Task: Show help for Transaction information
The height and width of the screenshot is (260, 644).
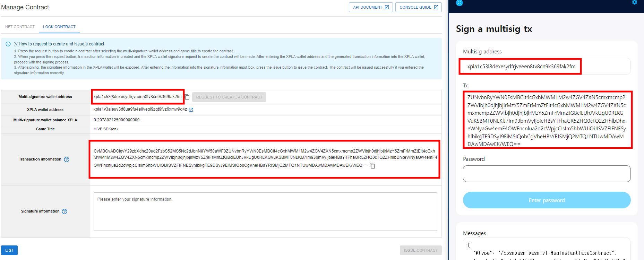Action: [x=67, y=159]
